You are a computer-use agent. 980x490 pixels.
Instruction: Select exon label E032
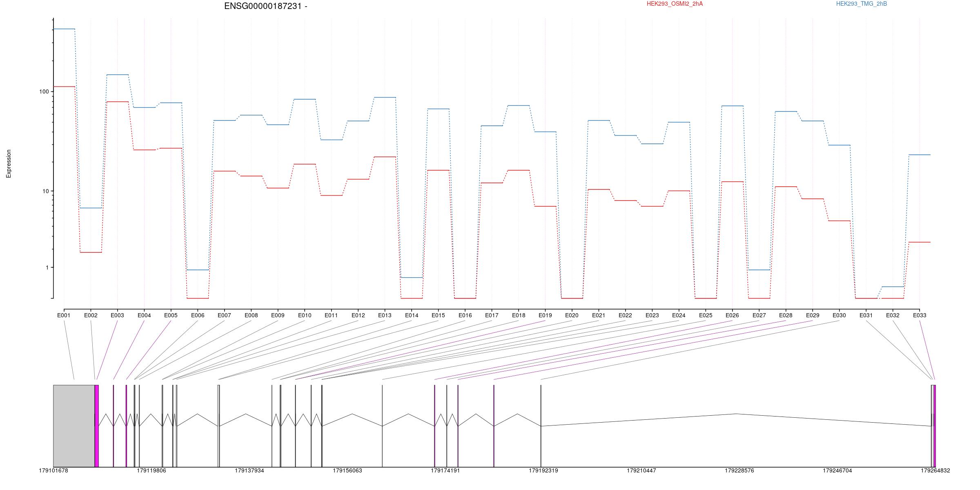point(893,315)
